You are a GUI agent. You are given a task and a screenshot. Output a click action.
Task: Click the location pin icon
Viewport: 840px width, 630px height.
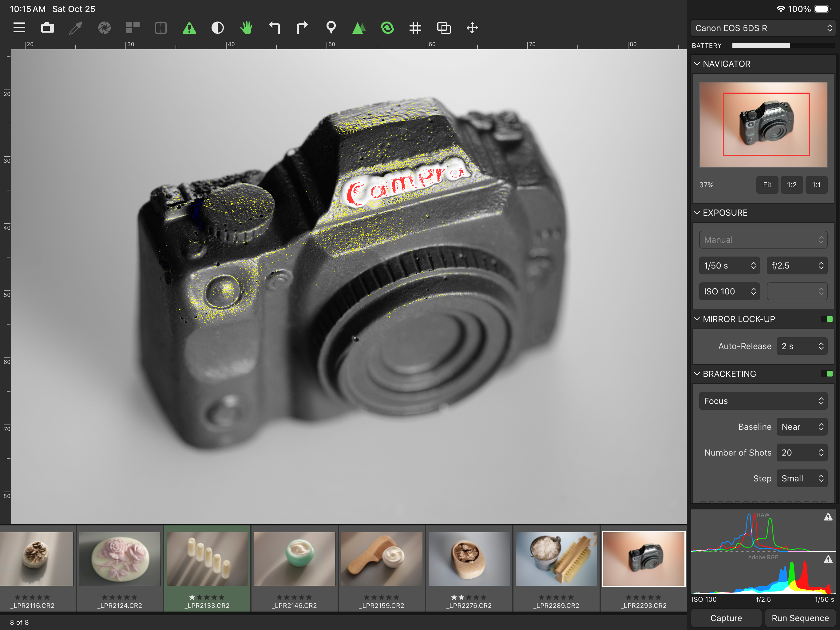point(331,28)
